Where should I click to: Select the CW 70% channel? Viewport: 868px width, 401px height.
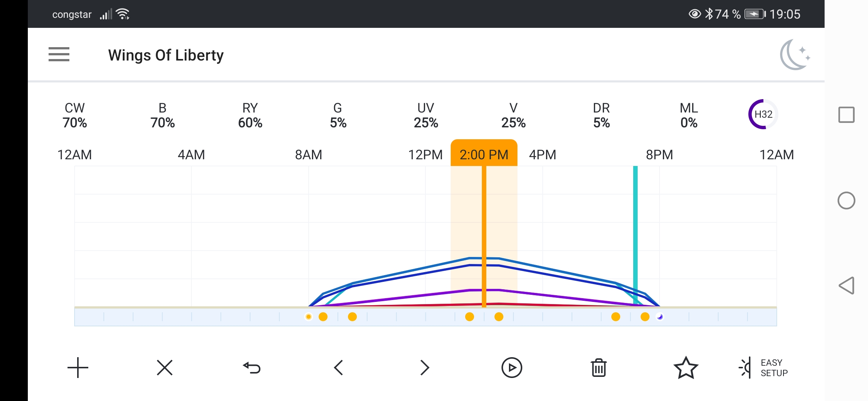pos(75,115)
